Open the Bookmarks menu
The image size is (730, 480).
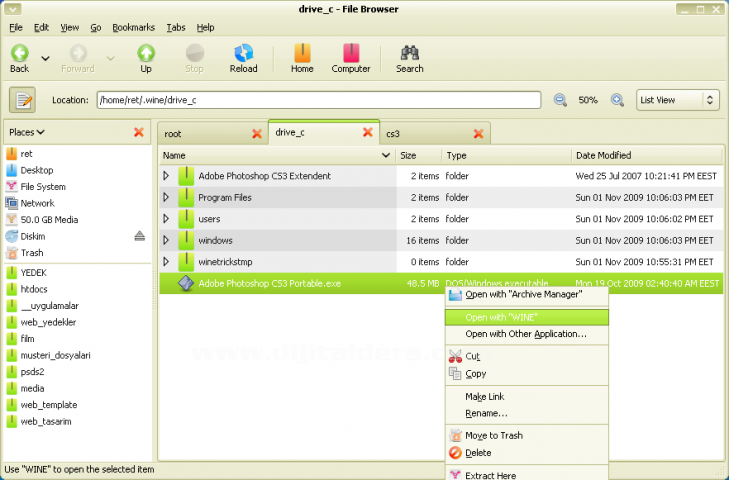click(x=133, y=27)
